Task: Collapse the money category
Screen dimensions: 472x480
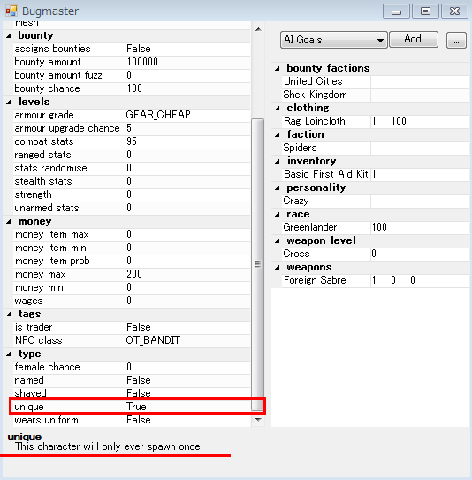Action: pyautogui.click(x=9, y=222)
